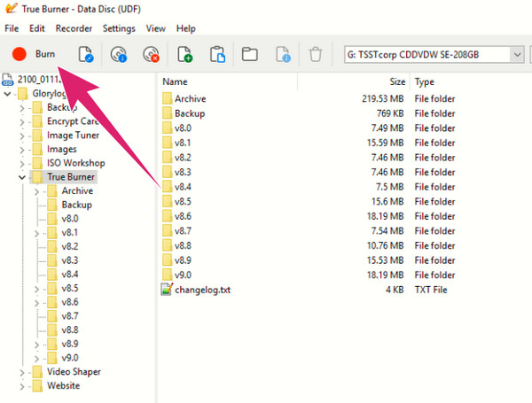Select Video Shaper in the folder tree
The width and height of the screenshot is (532, 403).
74,372
